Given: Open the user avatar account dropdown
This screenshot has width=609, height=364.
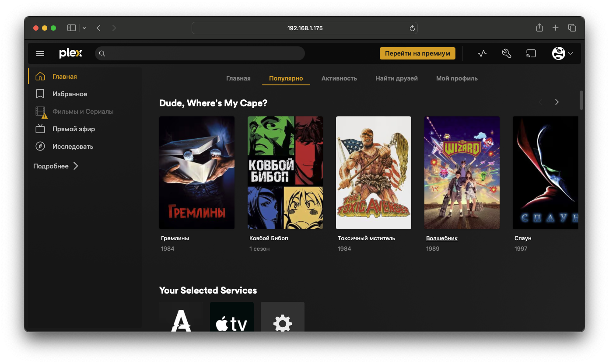Looking at the screenshot, I should coord(562,53).
